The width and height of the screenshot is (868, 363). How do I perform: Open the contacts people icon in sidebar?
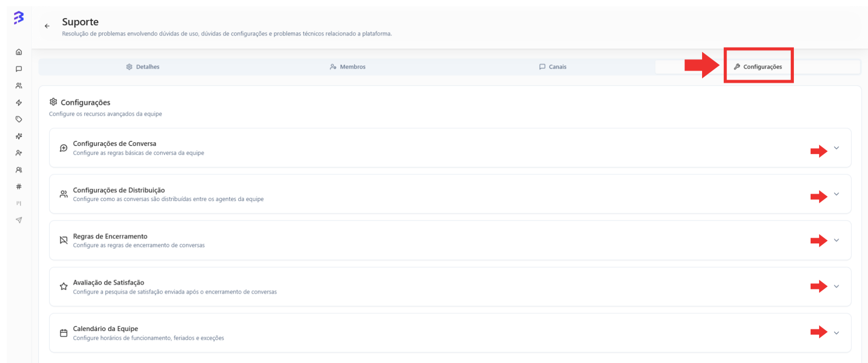pos(19,86)
